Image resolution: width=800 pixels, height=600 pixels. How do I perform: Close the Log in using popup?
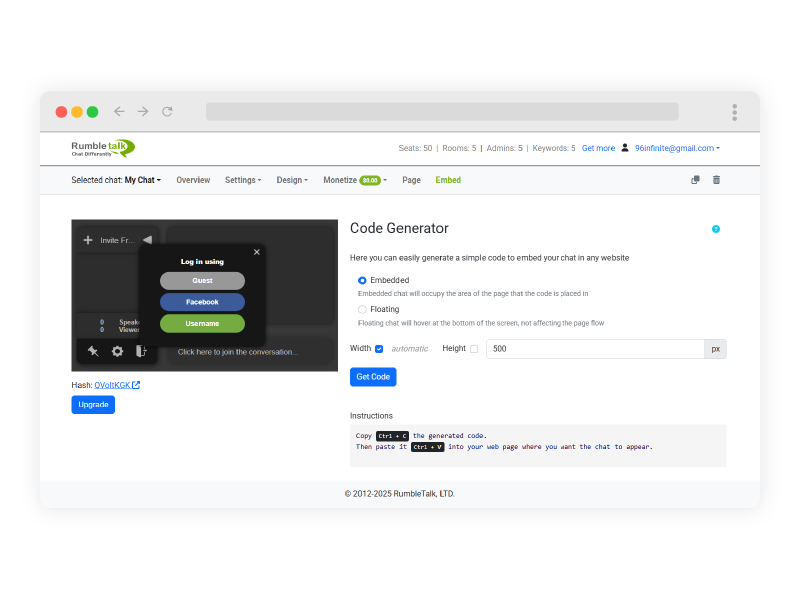[257, 252]
